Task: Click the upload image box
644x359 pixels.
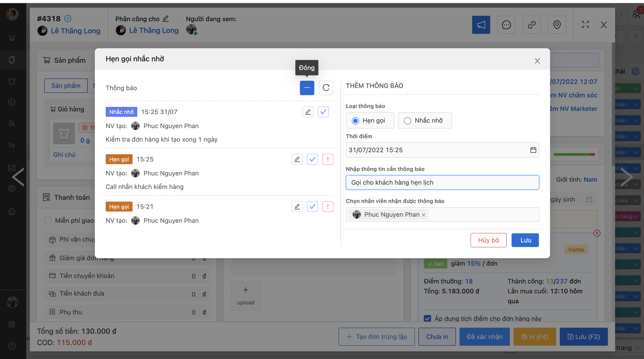Action: click(245, 296)
